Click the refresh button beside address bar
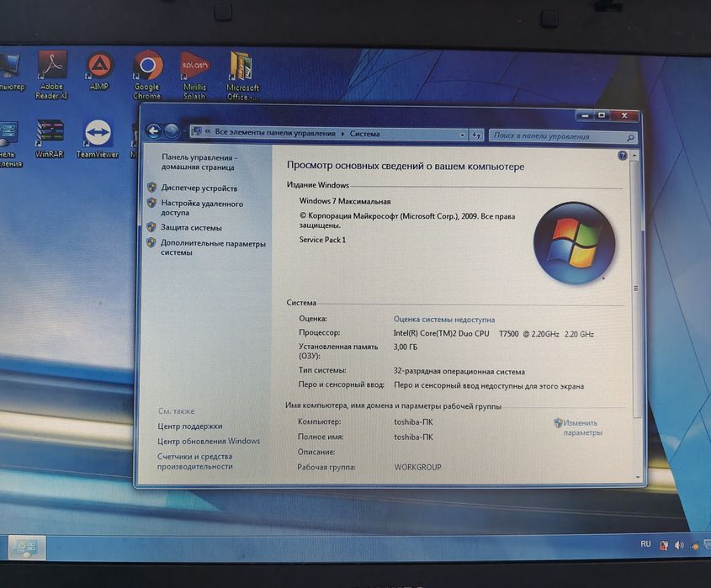The height and width of the screenshot is (588, 711). pos(476,135)
